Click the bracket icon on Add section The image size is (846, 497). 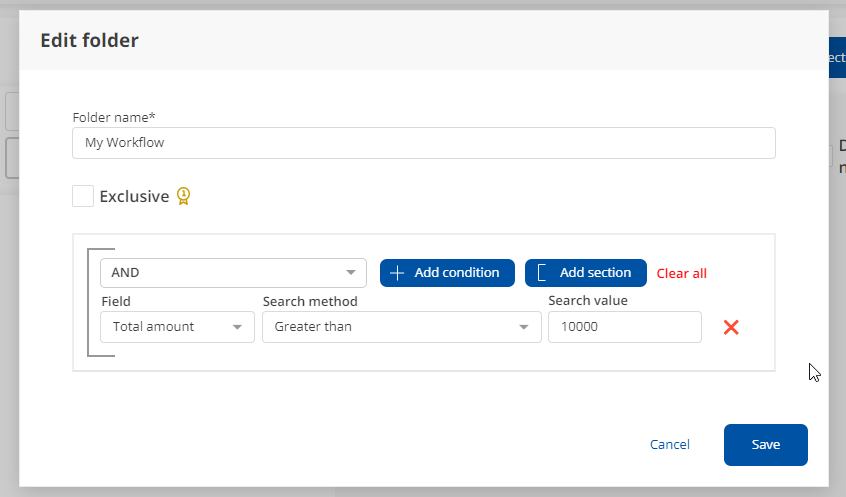pos(542,273)
